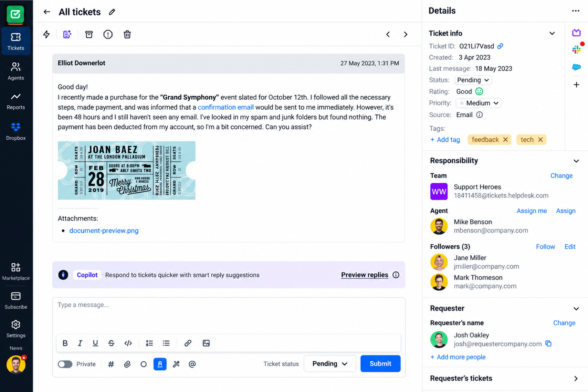Viewport: 588px width, 392px height.
Task: Open the Joan Baez ticket image
Action: click(x=127, y=170)
